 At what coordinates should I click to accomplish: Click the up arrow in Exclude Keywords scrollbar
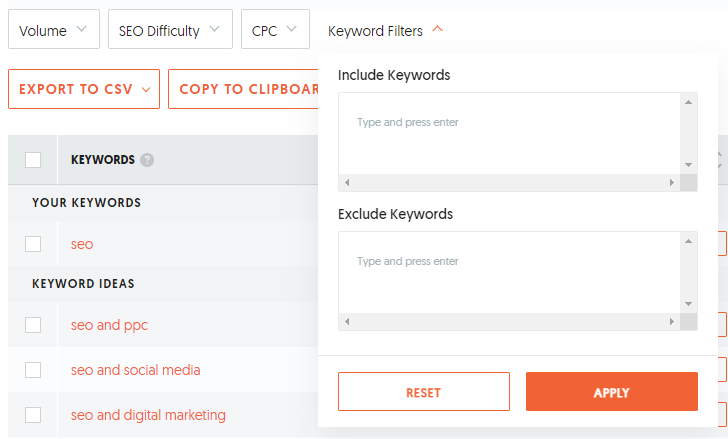click(689, 241)
